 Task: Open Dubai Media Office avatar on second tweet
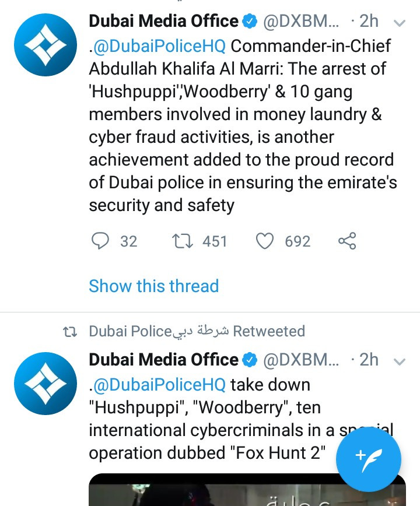[45, 384]
